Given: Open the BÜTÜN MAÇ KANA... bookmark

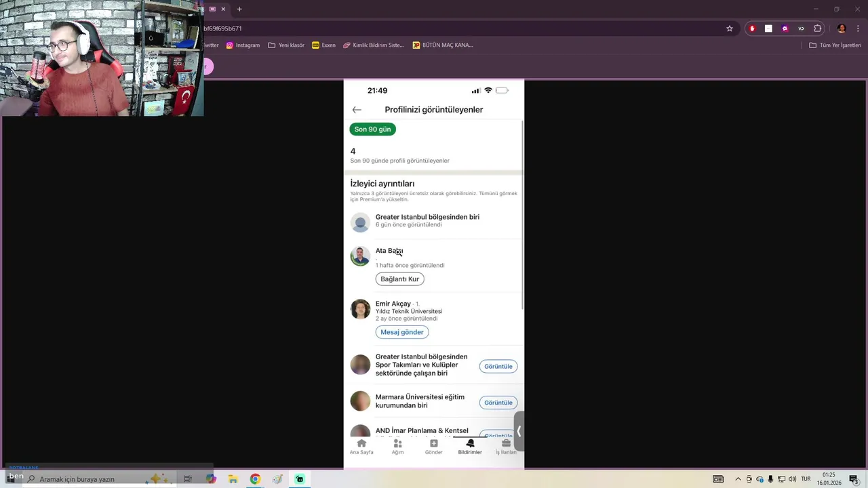Looking at the screenshot, I should (x=442, y=45).
